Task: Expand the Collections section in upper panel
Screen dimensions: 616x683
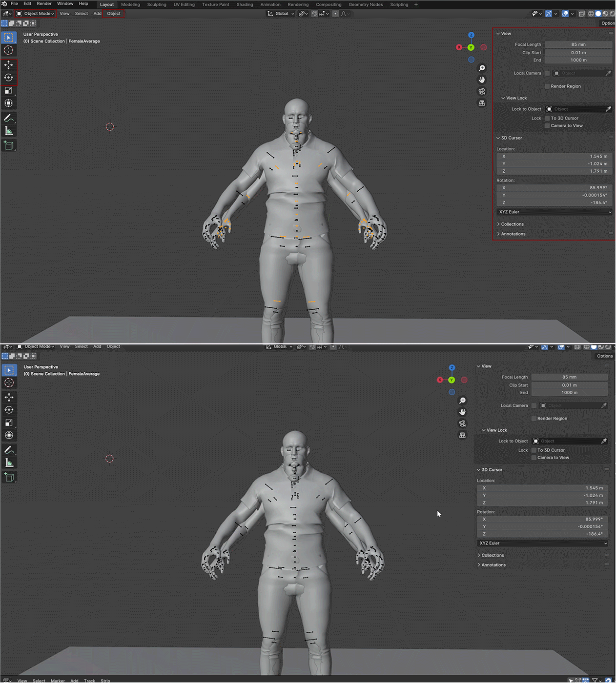Action: [x=512, y=224]
